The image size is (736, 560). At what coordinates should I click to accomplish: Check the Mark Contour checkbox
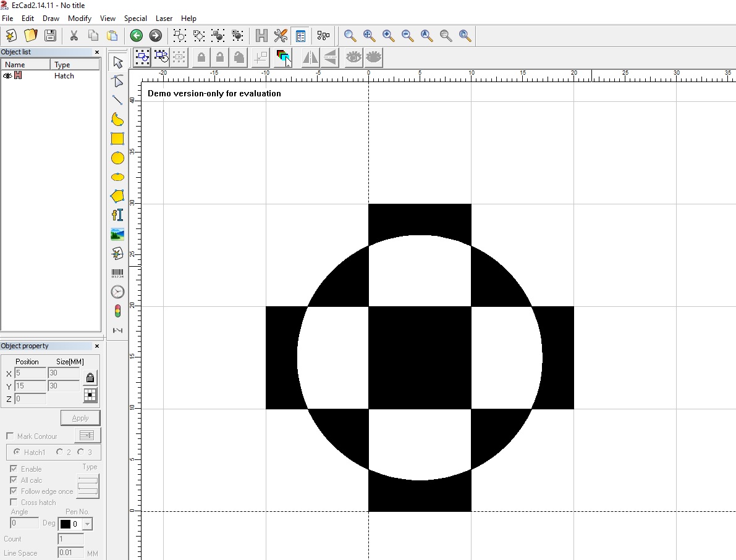pyautogui.click(x=10, y=436)
